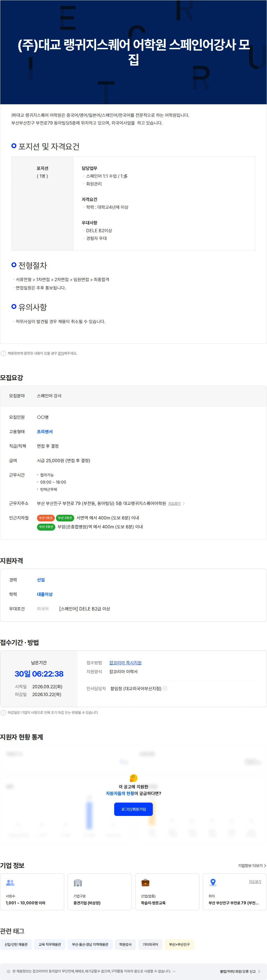The height and width of the screenshot is (980, 267).
Task: Click 지도보기 next to the work address
Action: click(174, 503)
